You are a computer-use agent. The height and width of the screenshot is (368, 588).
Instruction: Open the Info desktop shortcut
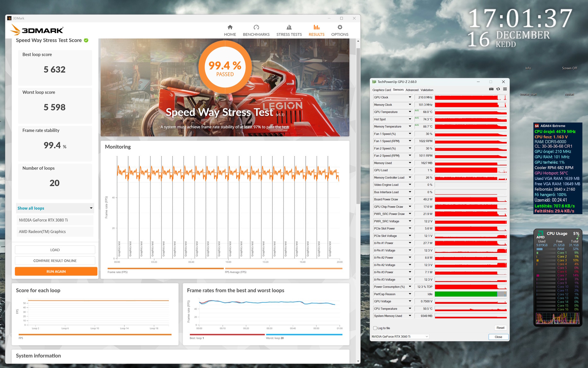[x=528, y=68]
